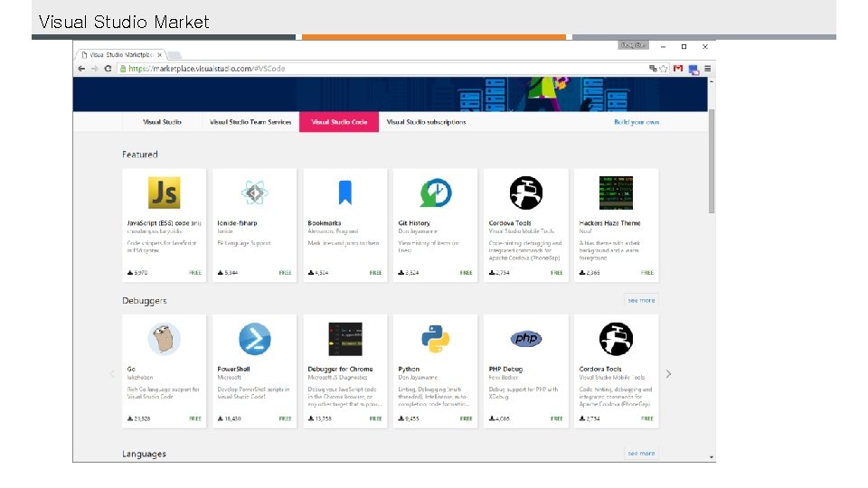Go back with the browser back arrow
This screenshot has width=868, height=488.
click(81, 69)
